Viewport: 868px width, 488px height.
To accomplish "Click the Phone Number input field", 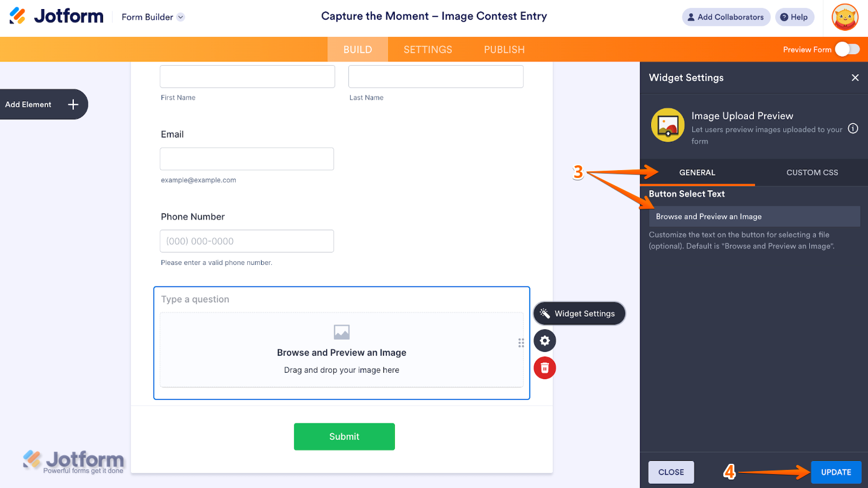I will pyautogui.click(x=247, y=241).
